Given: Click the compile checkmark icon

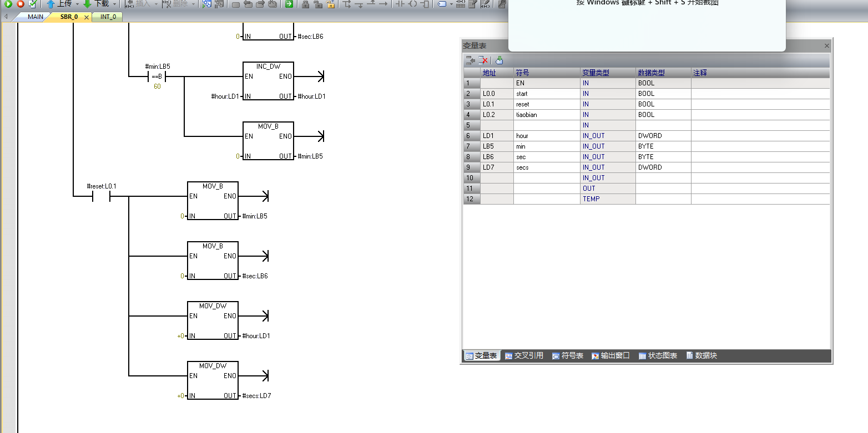Looking at the screenshot, I should [32, 4].
